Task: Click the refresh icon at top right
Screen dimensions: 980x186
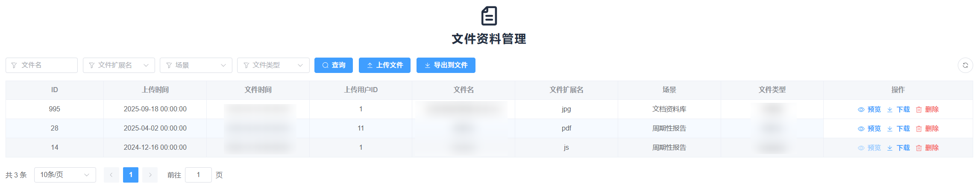Action: [x=965, y=65]
